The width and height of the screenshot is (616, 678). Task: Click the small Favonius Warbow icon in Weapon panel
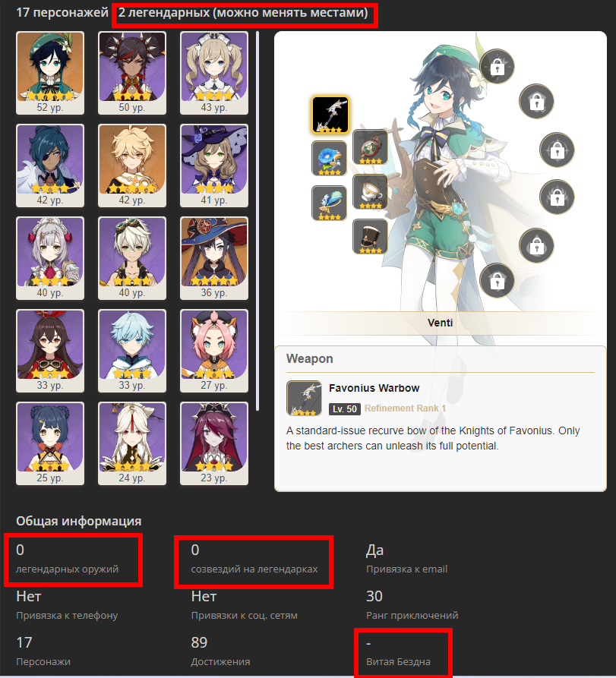coord(304,399)
